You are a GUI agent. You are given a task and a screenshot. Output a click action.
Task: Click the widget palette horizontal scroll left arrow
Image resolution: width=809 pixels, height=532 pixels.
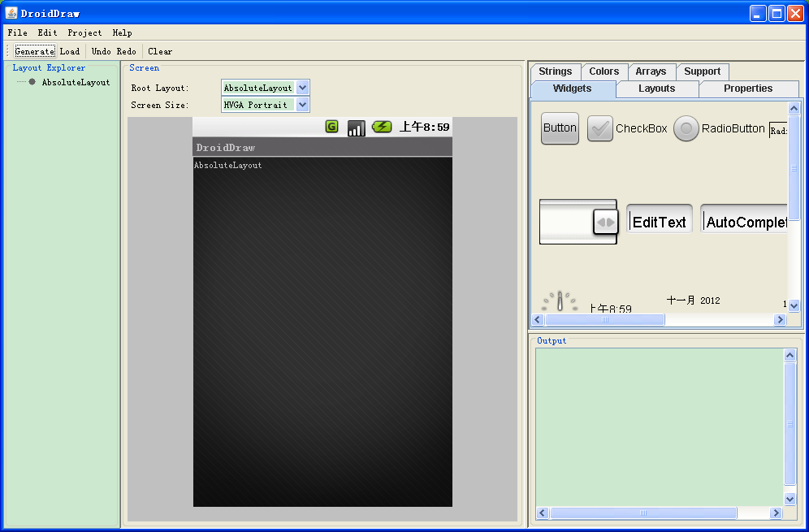click(x=538, y=319)
